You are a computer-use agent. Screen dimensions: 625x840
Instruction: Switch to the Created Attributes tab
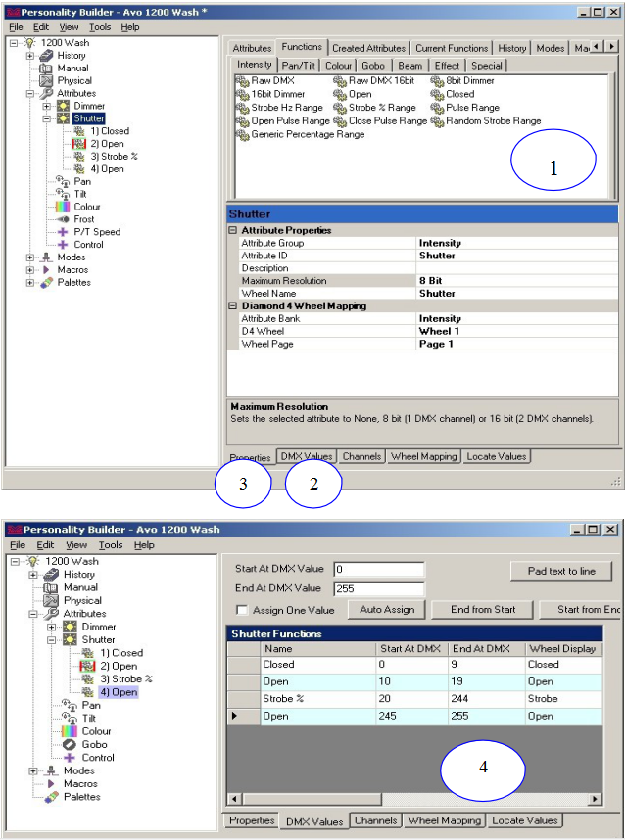pos(368,48)
